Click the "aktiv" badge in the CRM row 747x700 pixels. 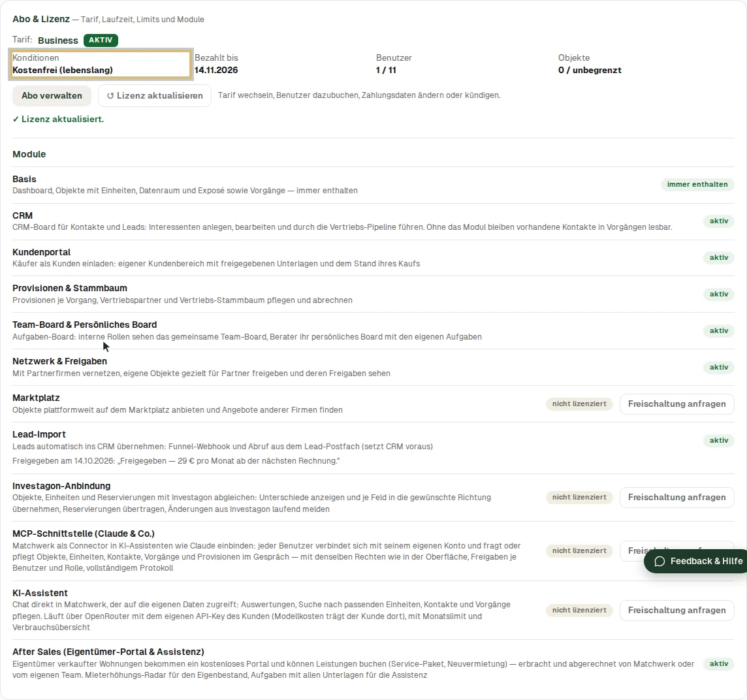pyautogui.click(x=718, y=221)
